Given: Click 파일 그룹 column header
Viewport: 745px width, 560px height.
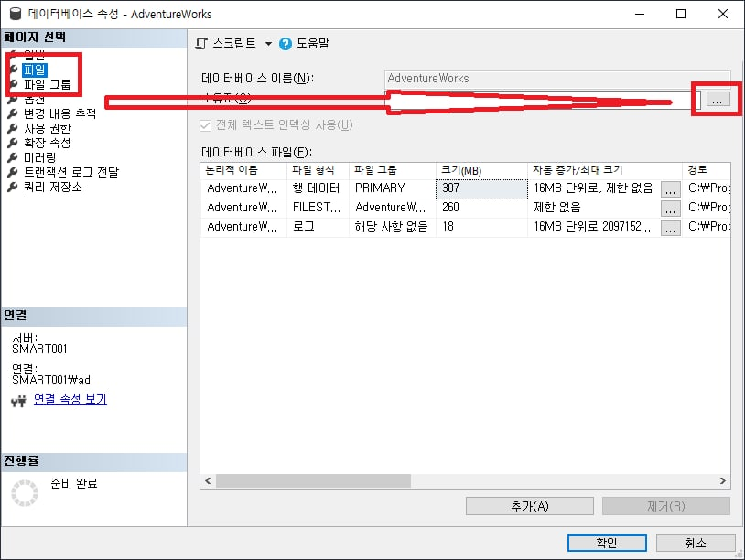Looking at the screenshot, I should pyautogui.click(x=393, y=170).
